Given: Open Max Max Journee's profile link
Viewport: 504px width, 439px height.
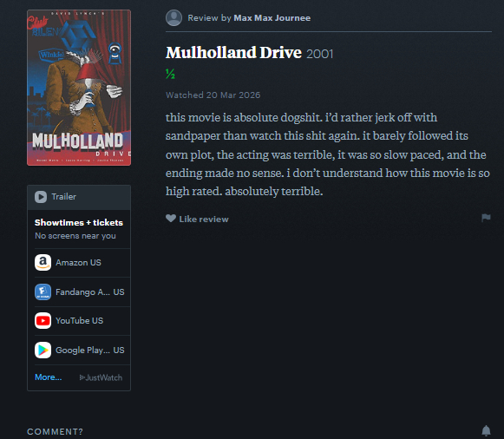Looking at the screenshot, I should point(272,18).
